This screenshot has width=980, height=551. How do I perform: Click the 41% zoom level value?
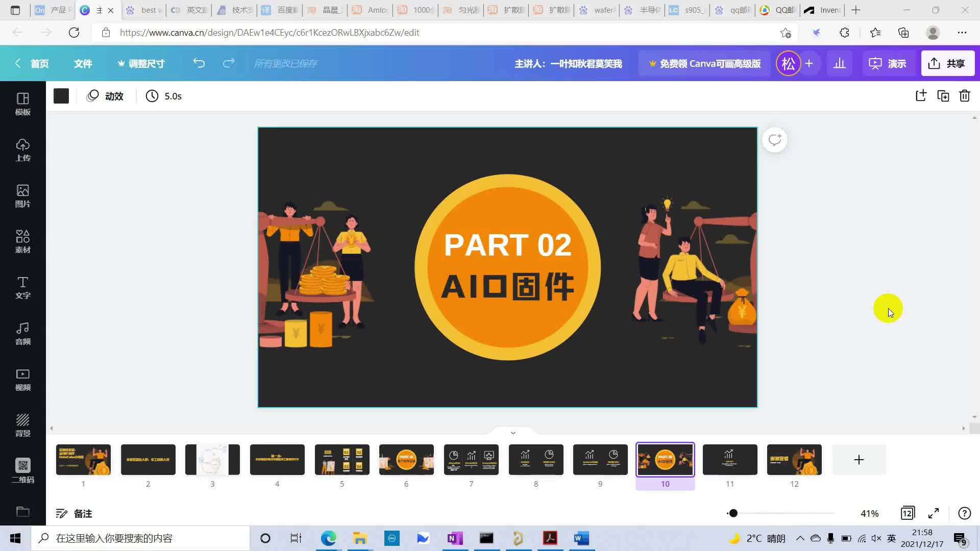point(870,513)
